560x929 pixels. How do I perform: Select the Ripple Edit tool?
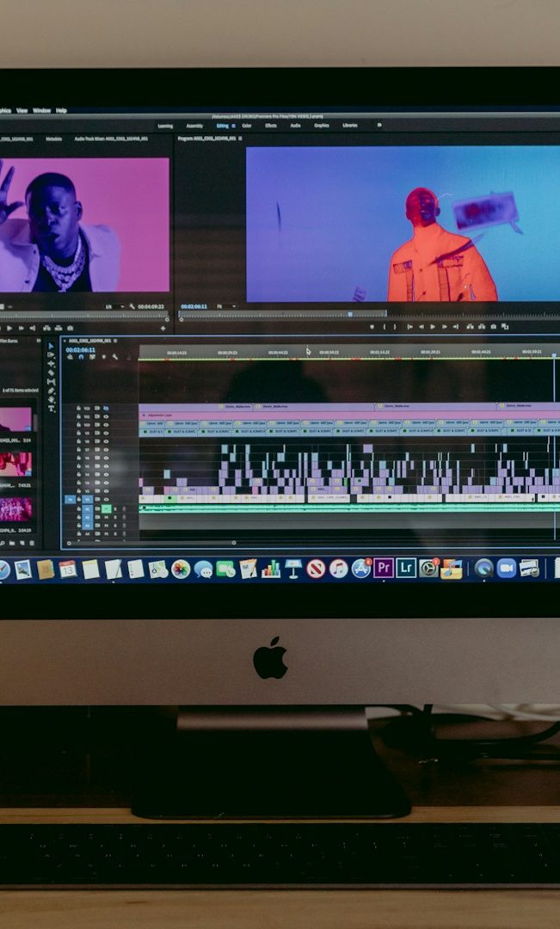[x=51, y=364]
